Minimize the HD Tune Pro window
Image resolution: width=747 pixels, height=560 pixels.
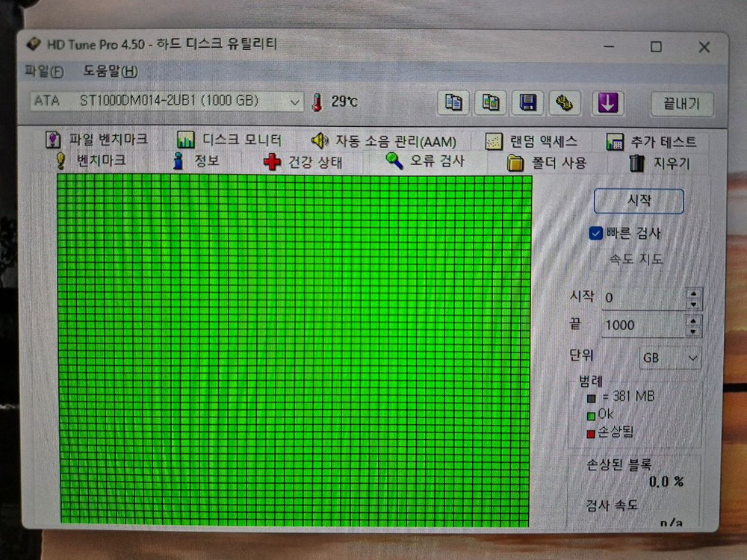pyautogui.click(x=608, y=46)
